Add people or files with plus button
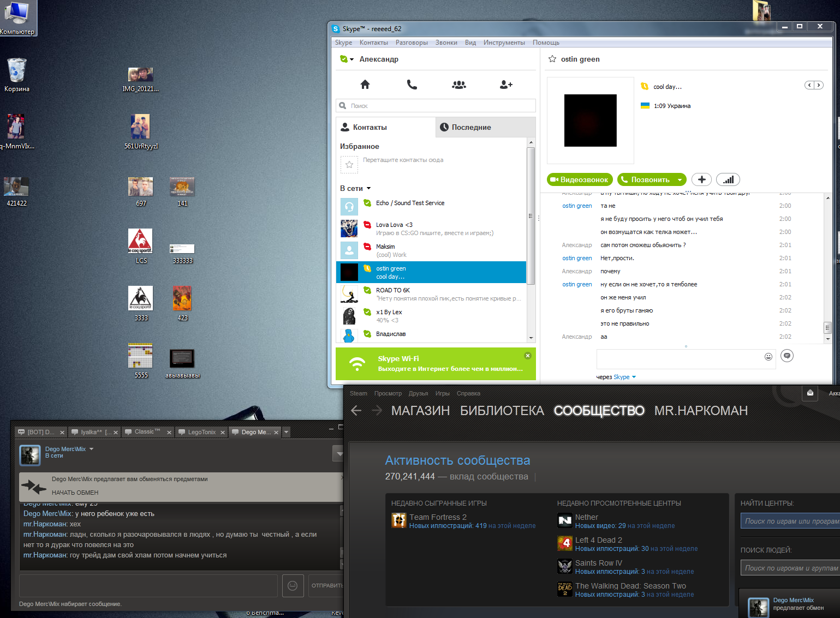This screenshot has width=840, height=618. tap(702, 179)
